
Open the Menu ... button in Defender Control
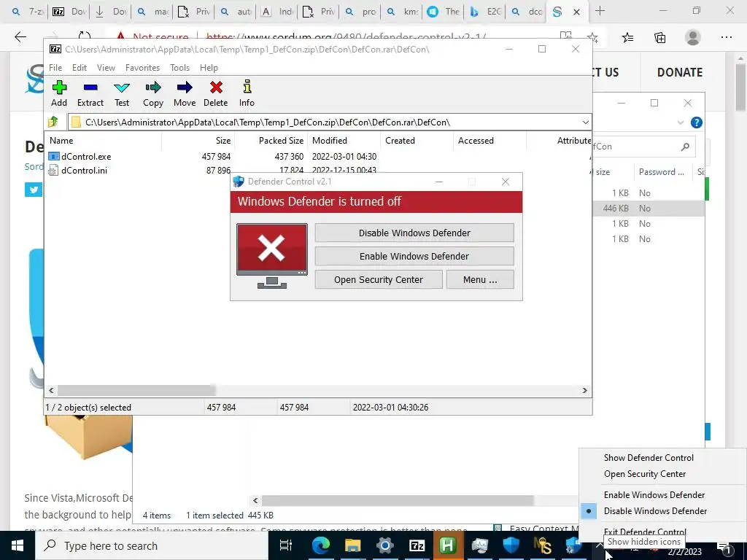click(x=480, y=279)
